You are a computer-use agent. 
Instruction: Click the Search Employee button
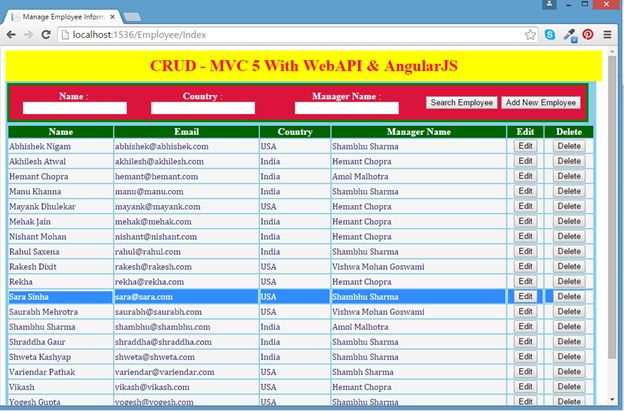coord(462,103)
